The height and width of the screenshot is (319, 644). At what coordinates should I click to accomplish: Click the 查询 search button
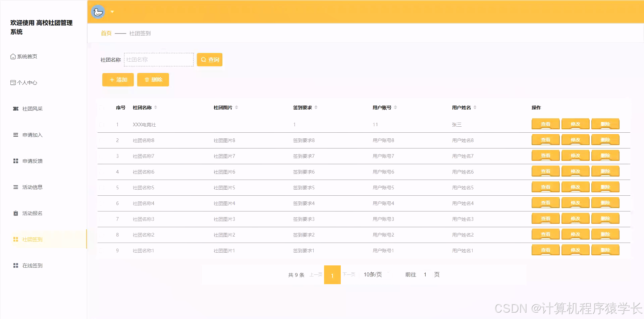210,60
